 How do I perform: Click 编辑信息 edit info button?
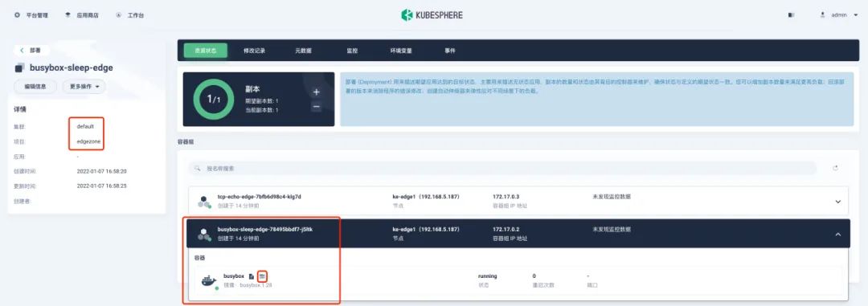coord(35,86)
